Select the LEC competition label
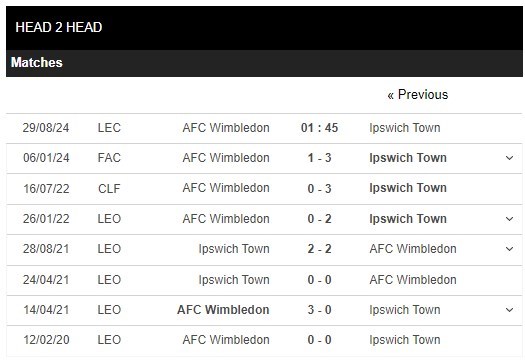The height and width of the screenshot is (361, 525). click(x=109, y=128)
